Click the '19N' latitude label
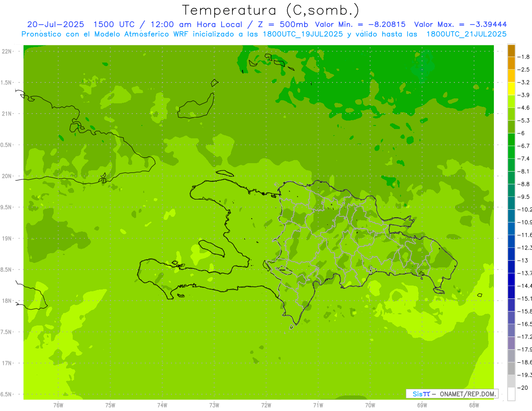Image resolution: width=532 pixels, height=411 pixels. point(6,239)
